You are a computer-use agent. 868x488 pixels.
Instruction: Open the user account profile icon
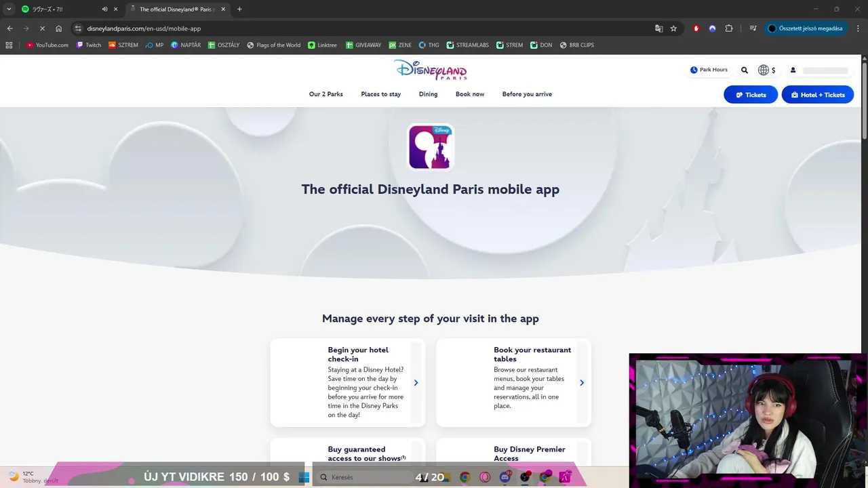[x=793, y=70]
